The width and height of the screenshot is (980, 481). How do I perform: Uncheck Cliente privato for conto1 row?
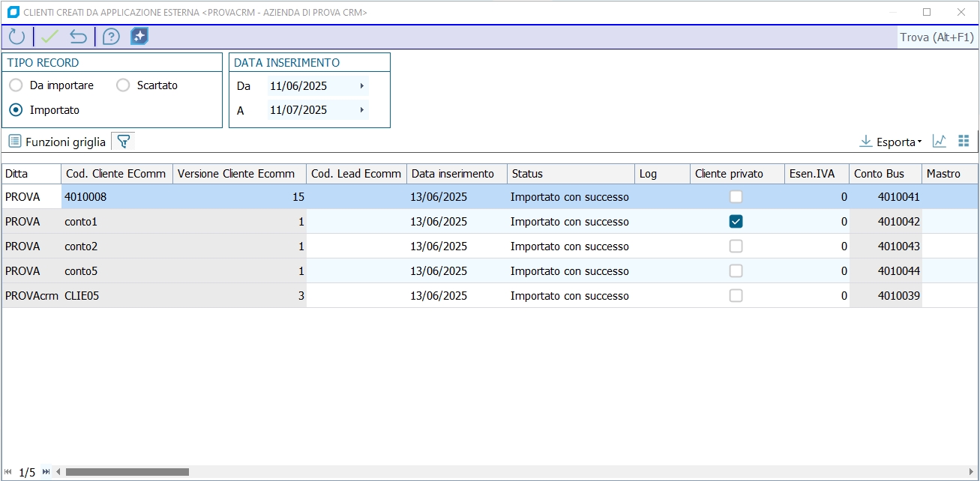click(x=736, y=222)
